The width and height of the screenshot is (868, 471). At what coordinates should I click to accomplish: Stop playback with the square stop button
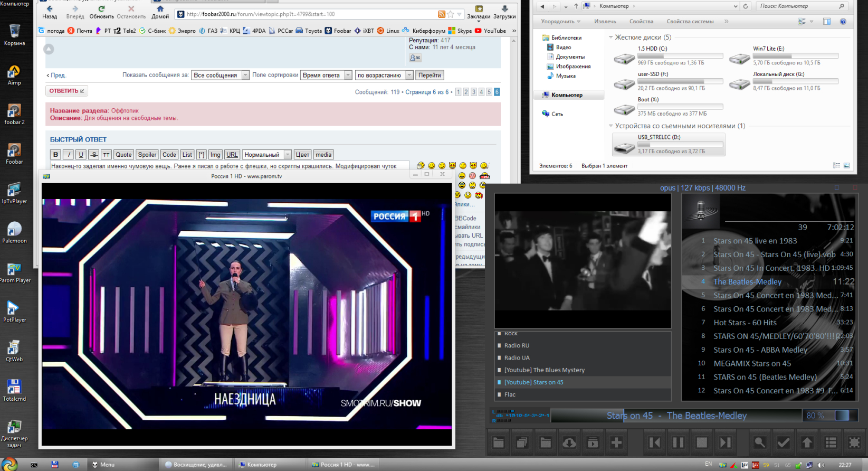702,442
